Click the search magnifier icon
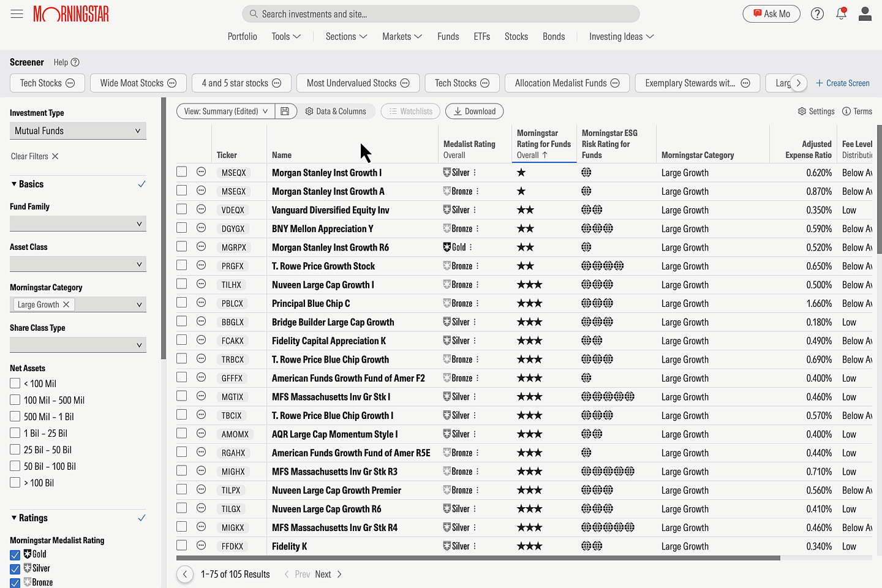Image resolution: width=882 pixels, height=588 pixels. (254, 13)
